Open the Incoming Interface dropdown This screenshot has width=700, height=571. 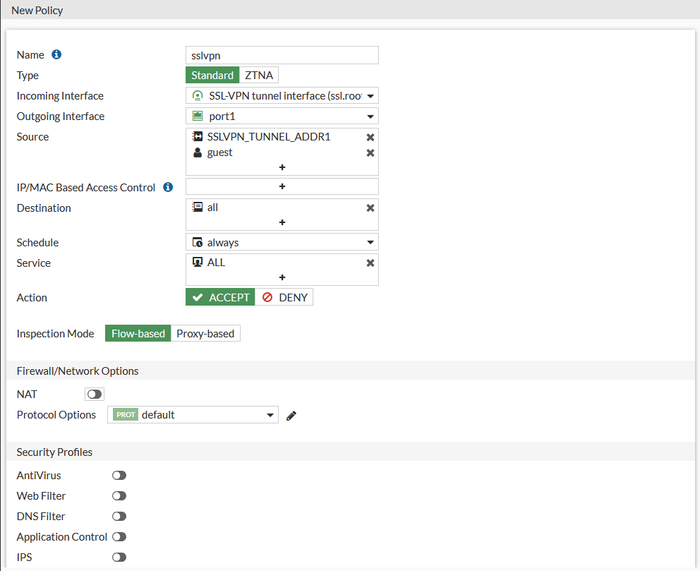(282, 96)
